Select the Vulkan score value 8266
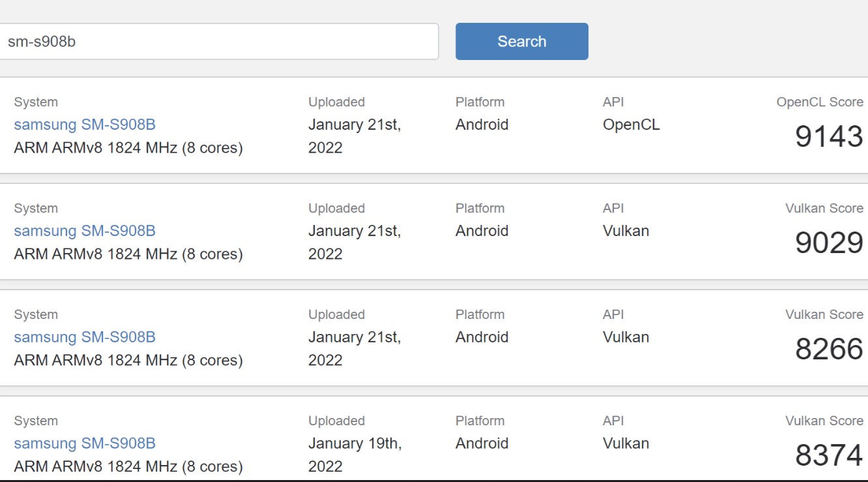868x482 pixels. 828,349
